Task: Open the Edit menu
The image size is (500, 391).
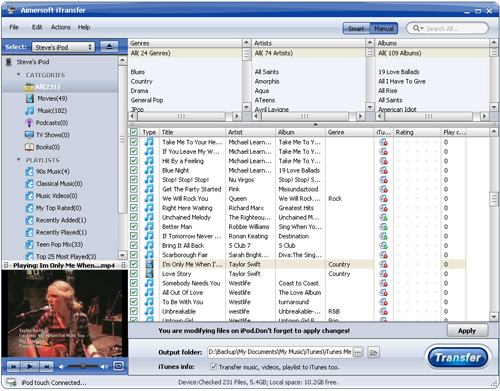Action: pyautogui.click(x=37, y=27)
